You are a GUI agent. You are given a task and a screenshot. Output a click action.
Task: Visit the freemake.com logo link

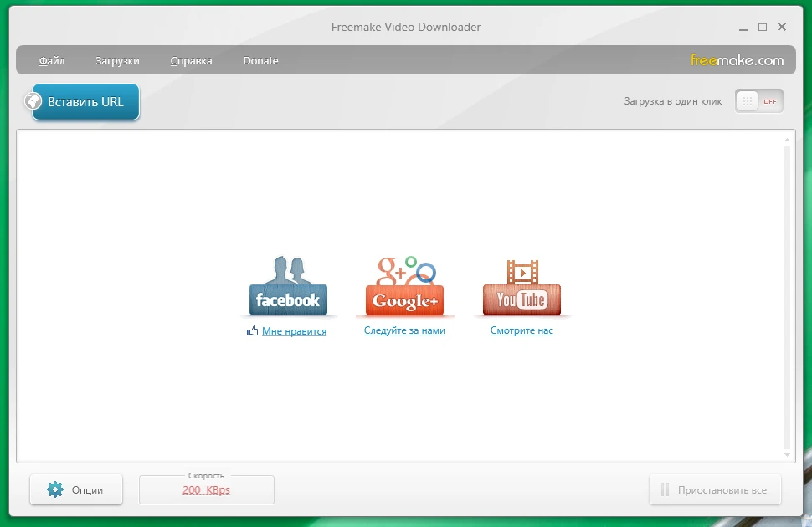pos(737,60)
